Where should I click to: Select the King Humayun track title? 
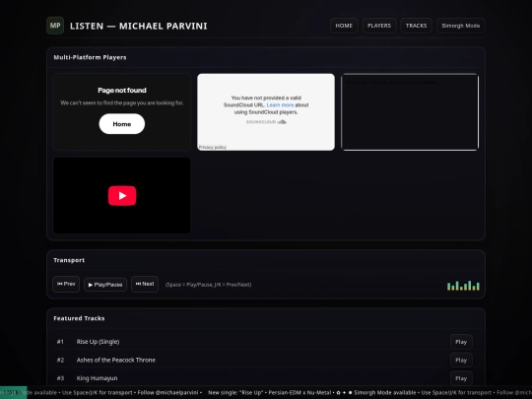(97, 378)
